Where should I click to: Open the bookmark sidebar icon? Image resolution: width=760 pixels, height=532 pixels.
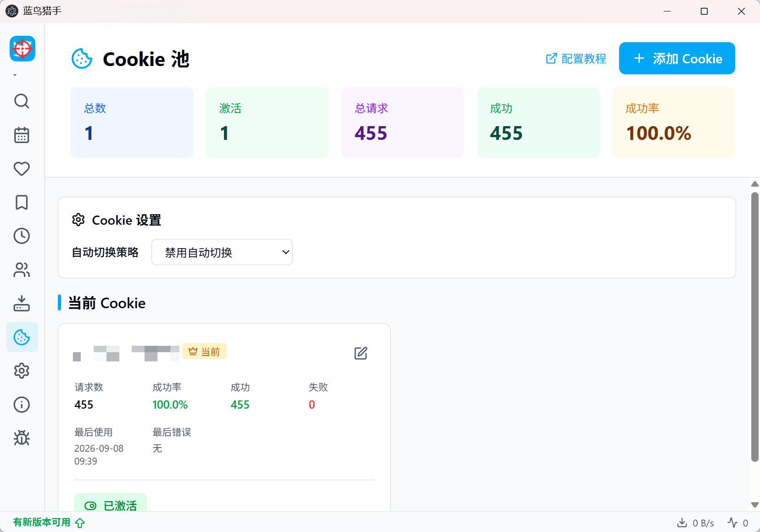point(22,202)
